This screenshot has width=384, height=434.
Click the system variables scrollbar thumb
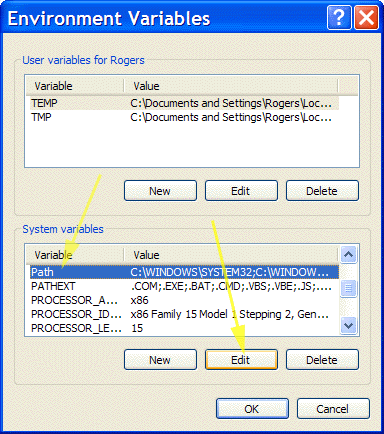pyautogui.click(x=349, y=288)
